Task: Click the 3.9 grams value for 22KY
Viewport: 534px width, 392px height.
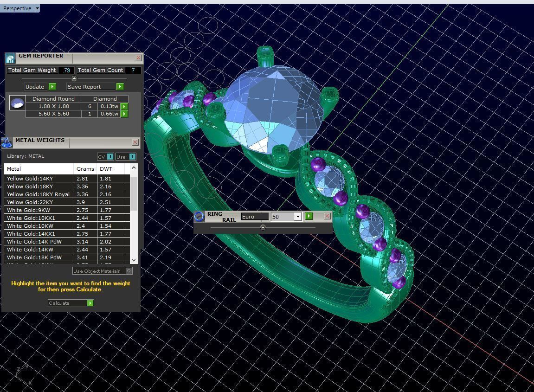Action: click(x=85, y=202)
